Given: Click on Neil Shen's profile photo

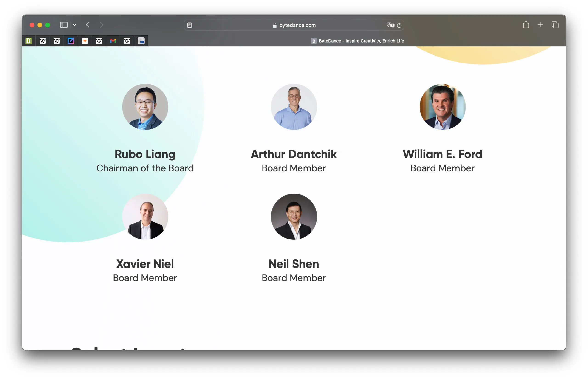Looking at the screenshot, I should [294, 216].
